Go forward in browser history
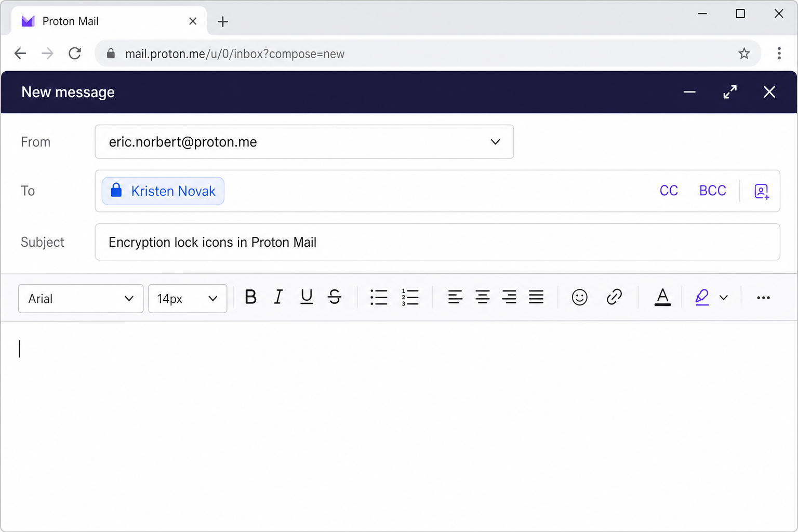The width and height of the screenshot is (798, 532). (x=47, y=53)
